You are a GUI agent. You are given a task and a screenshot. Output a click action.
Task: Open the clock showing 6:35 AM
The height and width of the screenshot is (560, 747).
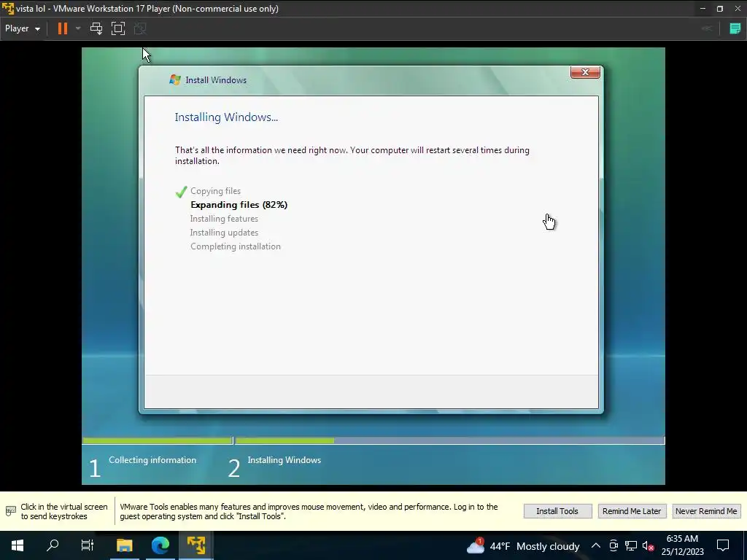[682, 545]
